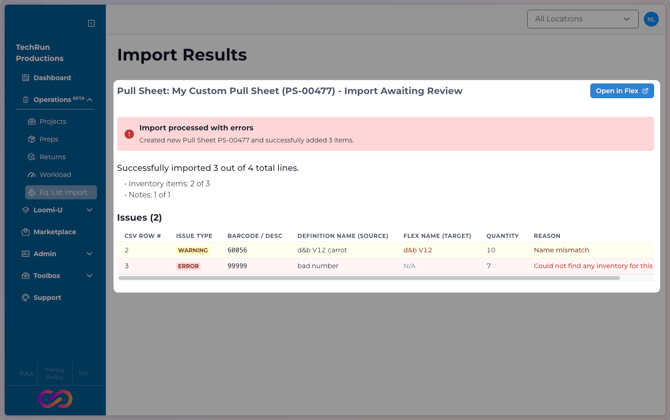The width and height of the screenshot is (670, 420).
Task: Click the Workload gauge icon
Action: pyautogui.click(x=32, y=175)
